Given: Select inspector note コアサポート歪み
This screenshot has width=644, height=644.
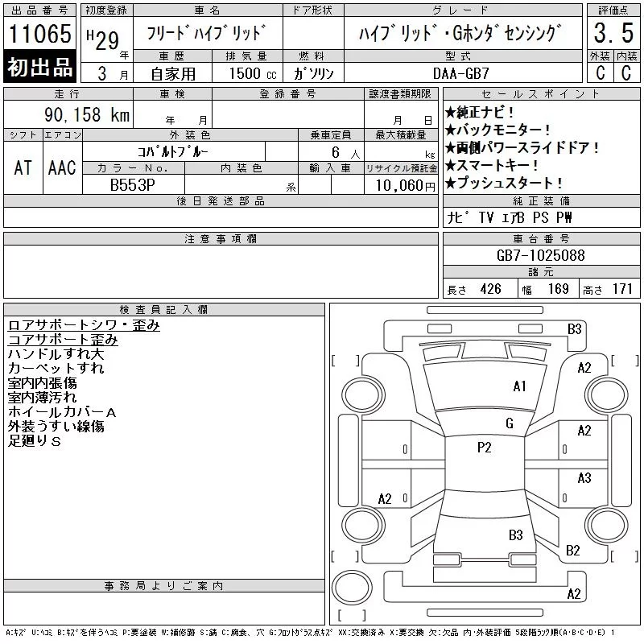Looking at the screenshot, I should 63,340.
